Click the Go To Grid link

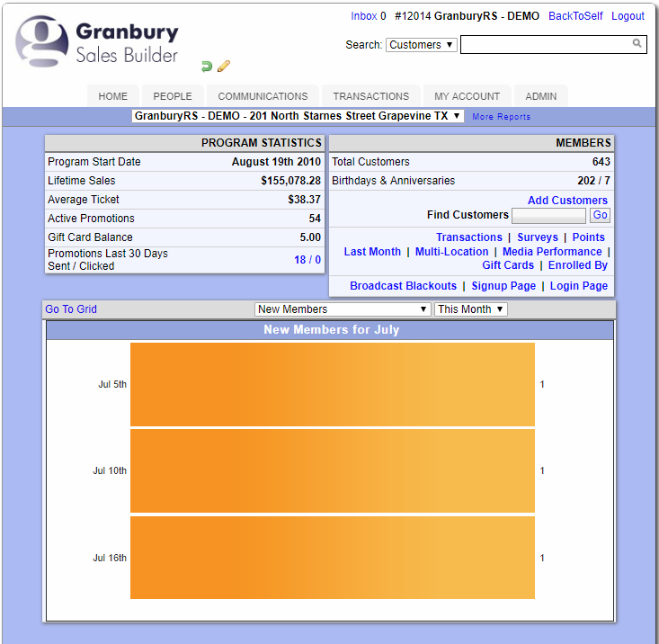pyautogui.click(x=71, y=309)
